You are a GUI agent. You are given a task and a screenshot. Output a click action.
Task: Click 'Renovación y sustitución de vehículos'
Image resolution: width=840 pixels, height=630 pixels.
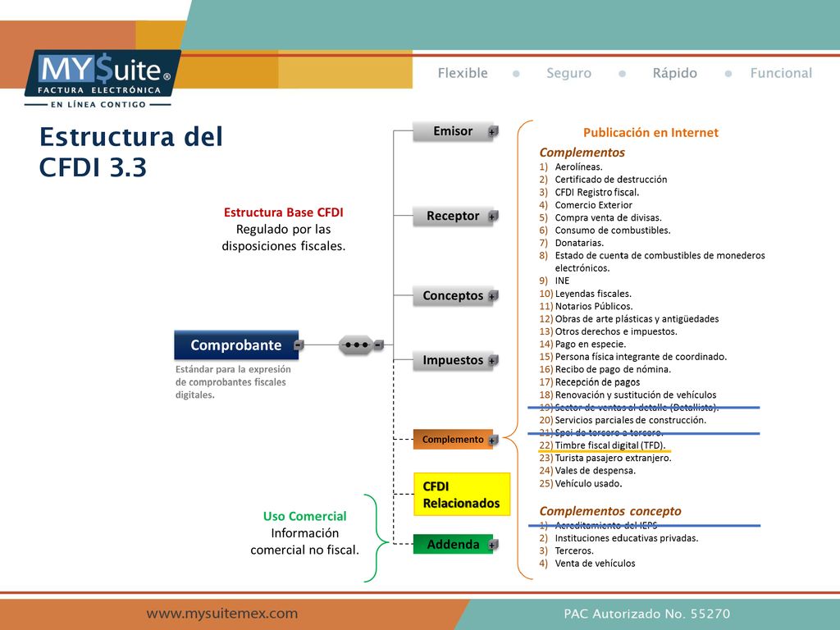click(x=636, y=395)
